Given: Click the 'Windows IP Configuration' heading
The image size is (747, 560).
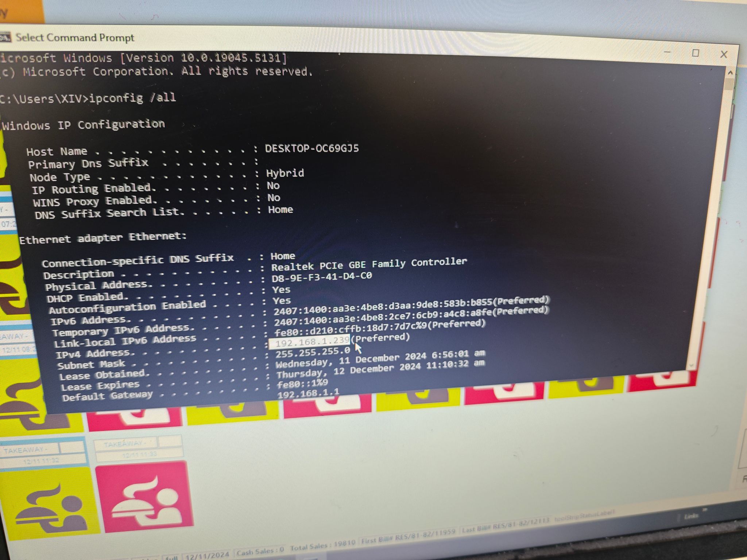Looking at the screenshot, I should pyautogui.click(x=84, y=125).
